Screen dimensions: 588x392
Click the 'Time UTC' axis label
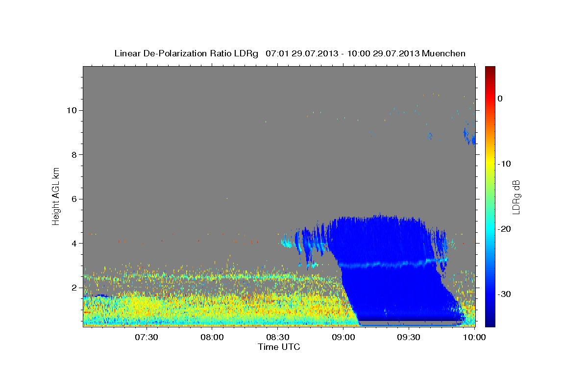[279, 347]
